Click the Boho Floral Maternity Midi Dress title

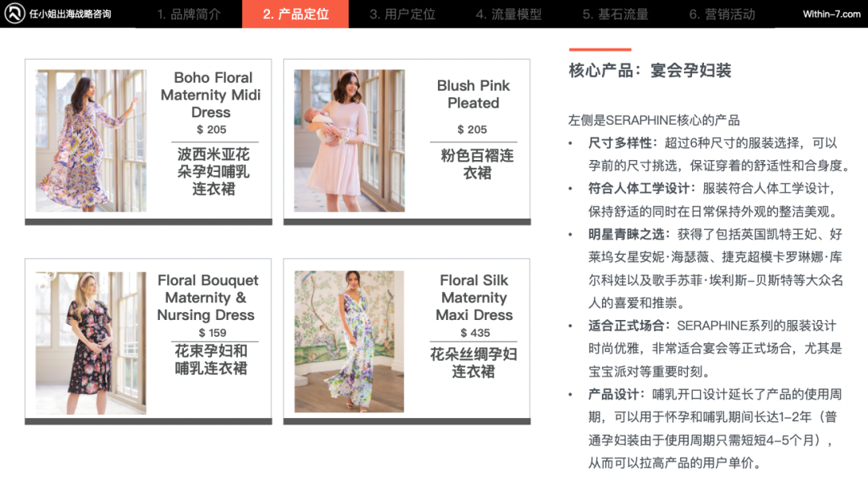pos(211,95)
